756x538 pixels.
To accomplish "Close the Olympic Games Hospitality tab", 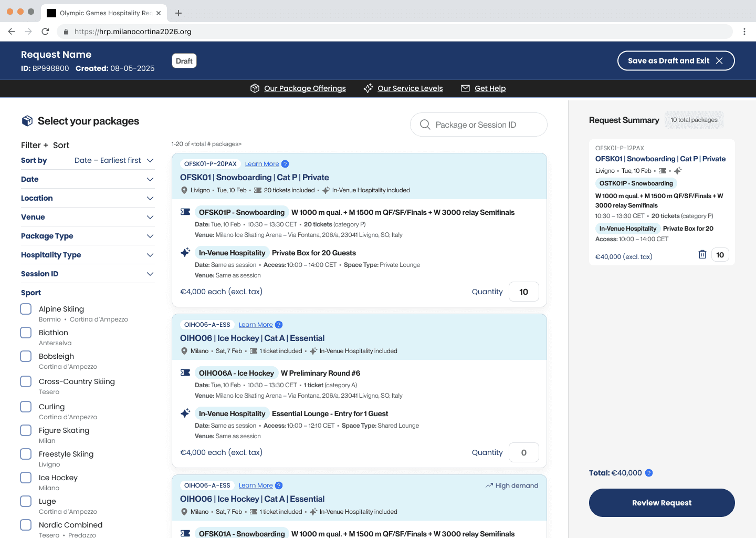I will pyautogui.click(x=159, y=13).
